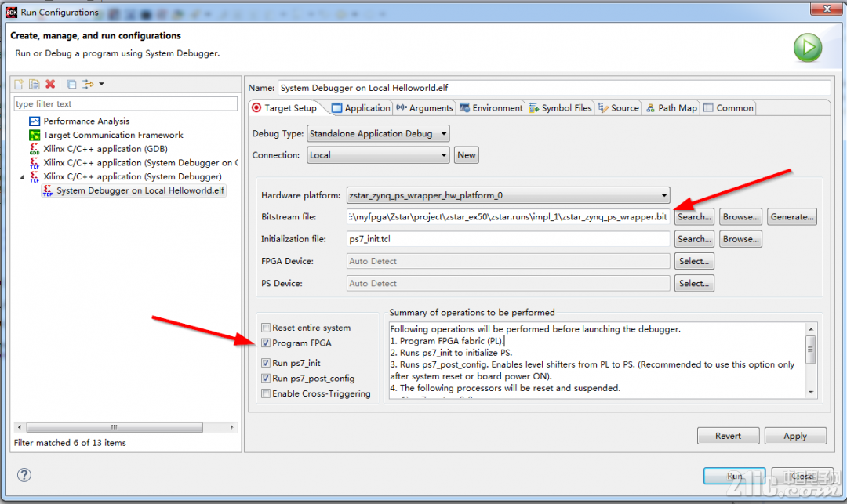The width and height of the screenshot is (847, 504).
Task: Uncheck the Program FPGA checkbox
Action: click(266, 343)
